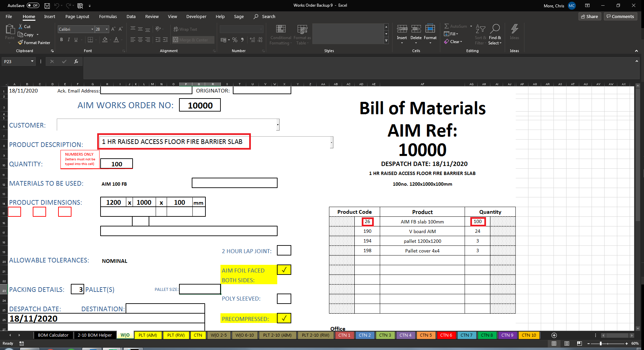Screen dimensions: 644x350
Task: Expand the cell Styles gallery
Action: (386, 41)
